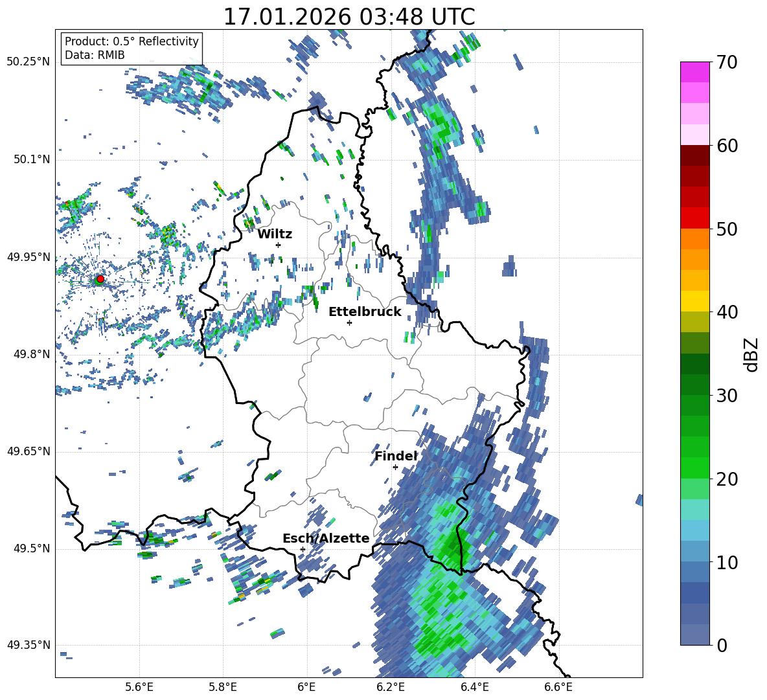Click the 50.25°N latitude tick label

(x=29, y=62)
